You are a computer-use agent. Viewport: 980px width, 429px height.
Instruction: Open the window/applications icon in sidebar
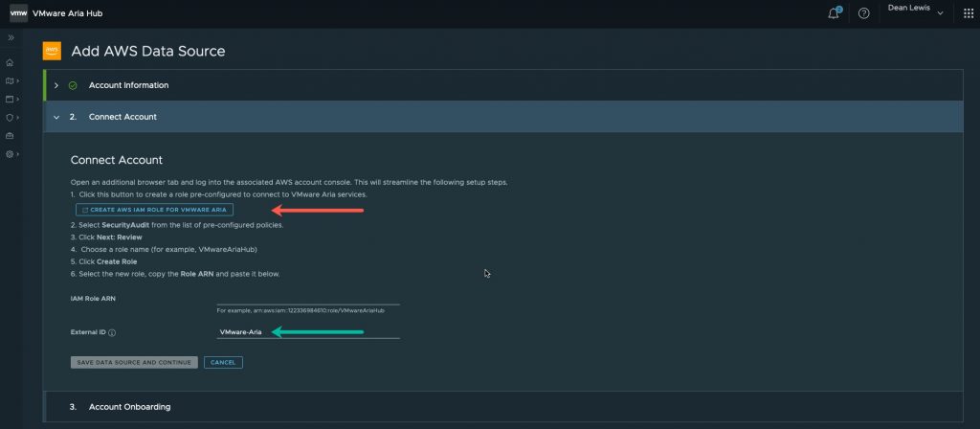[x=10, y=99]
